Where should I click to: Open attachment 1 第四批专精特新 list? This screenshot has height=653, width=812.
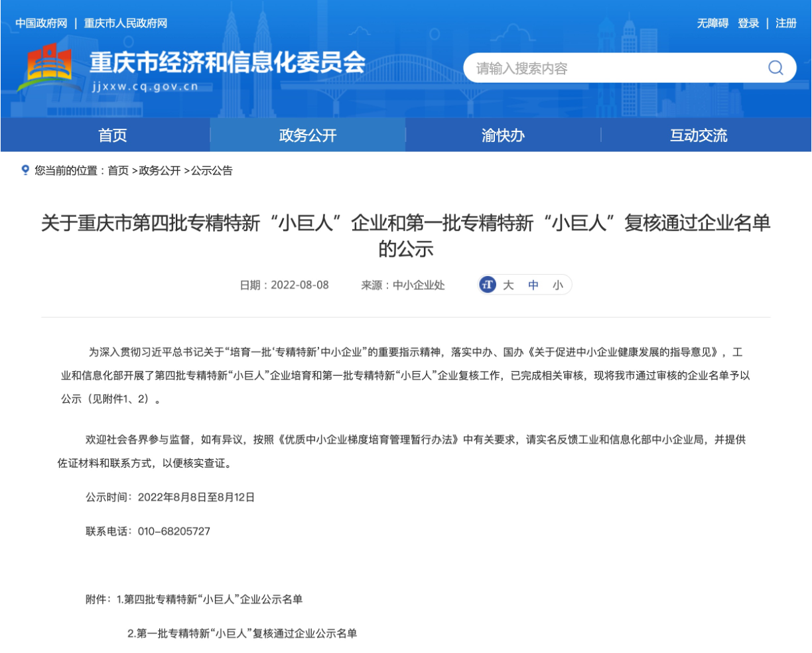pyautogui.click(x=210, y=599)
